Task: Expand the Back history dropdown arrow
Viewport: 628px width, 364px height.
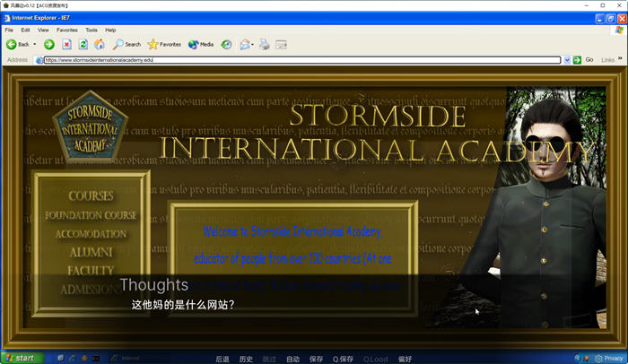Action: pyautogui.click(x=35, y=44)
